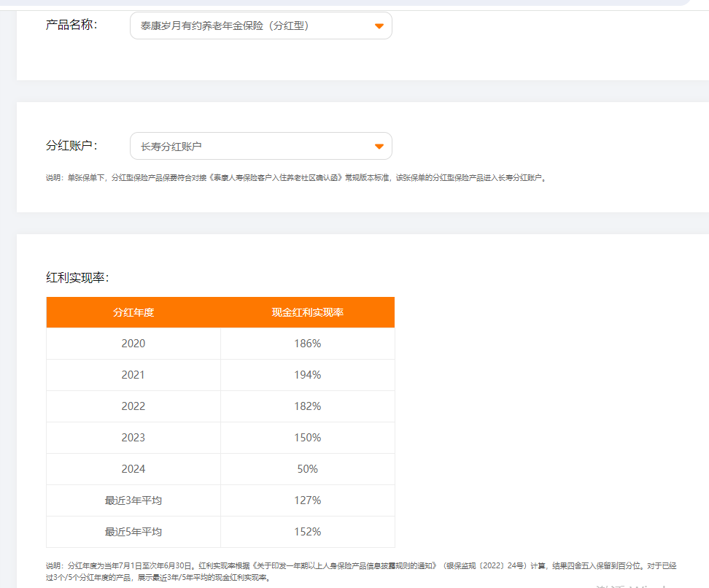The width and height of the screenshot is (709, 588).
Task: Click the 分红年度 column header
Action: click(133, 312)
